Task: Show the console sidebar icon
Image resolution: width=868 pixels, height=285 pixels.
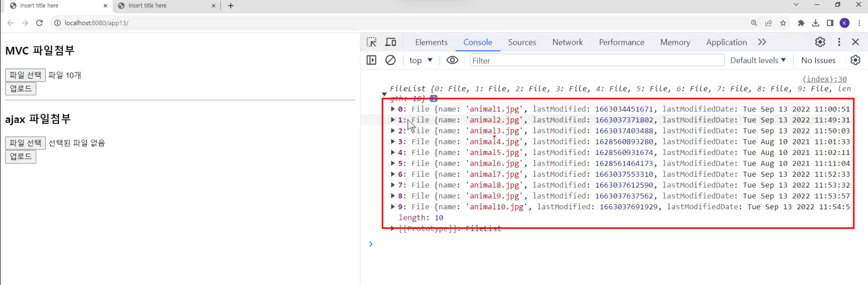Action: [372, 60]
